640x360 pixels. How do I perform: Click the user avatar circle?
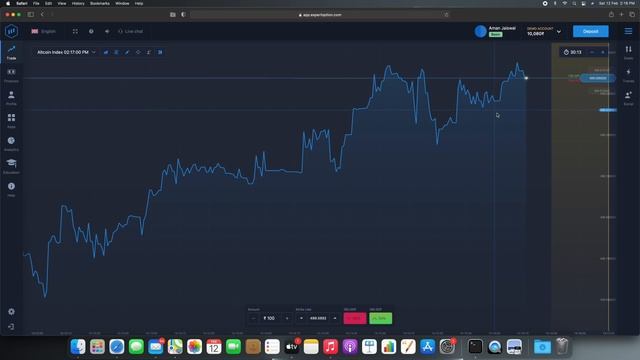click(480, 31)
